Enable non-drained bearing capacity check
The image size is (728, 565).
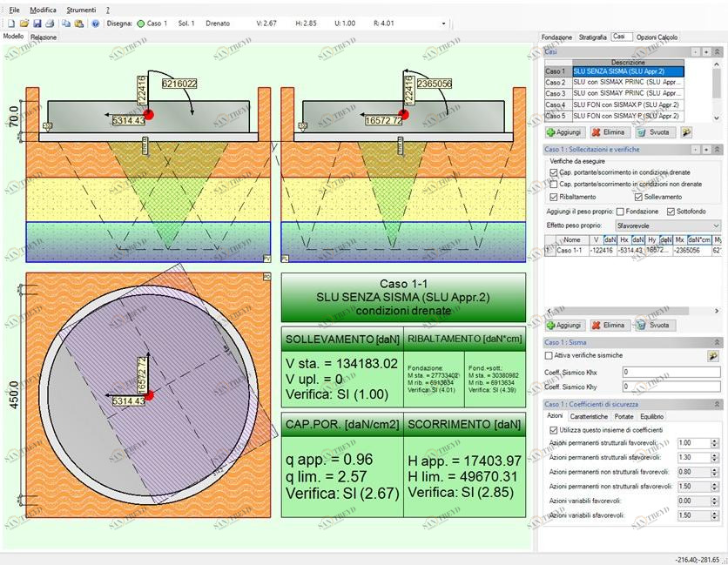[554, 185]
